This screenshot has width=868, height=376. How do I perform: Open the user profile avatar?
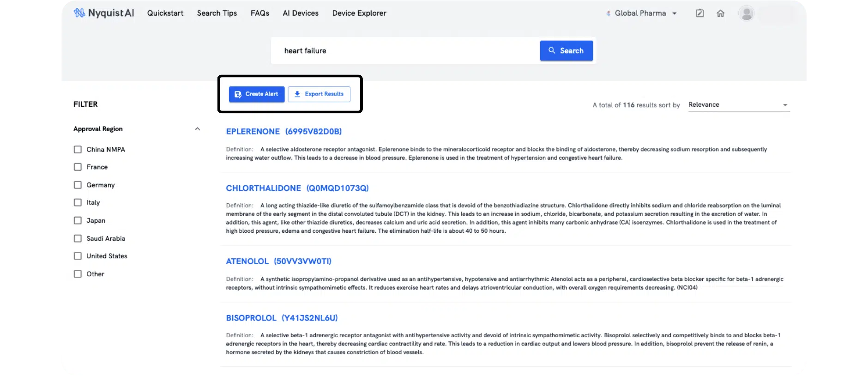[746, 13]
